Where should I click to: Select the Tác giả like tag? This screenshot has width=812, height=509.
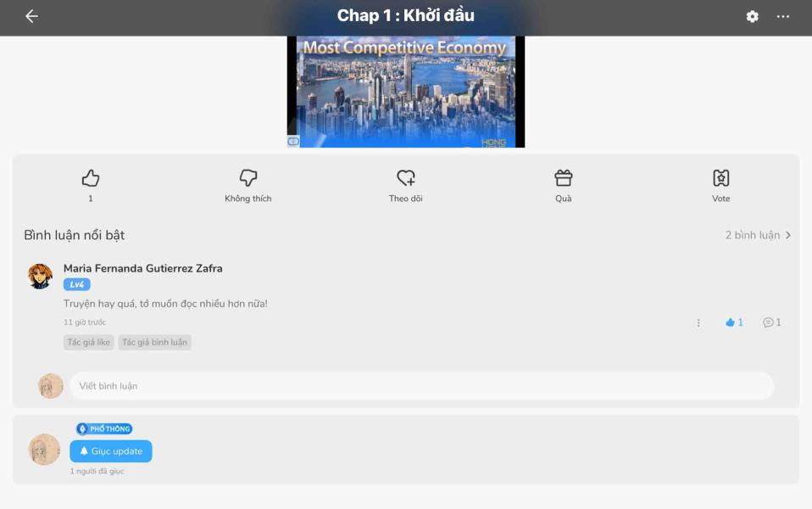tap(88, 342)
